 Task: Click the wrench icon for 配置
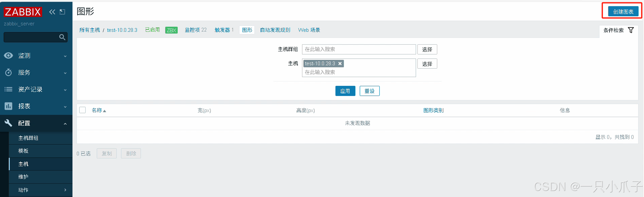click(8, 123)
